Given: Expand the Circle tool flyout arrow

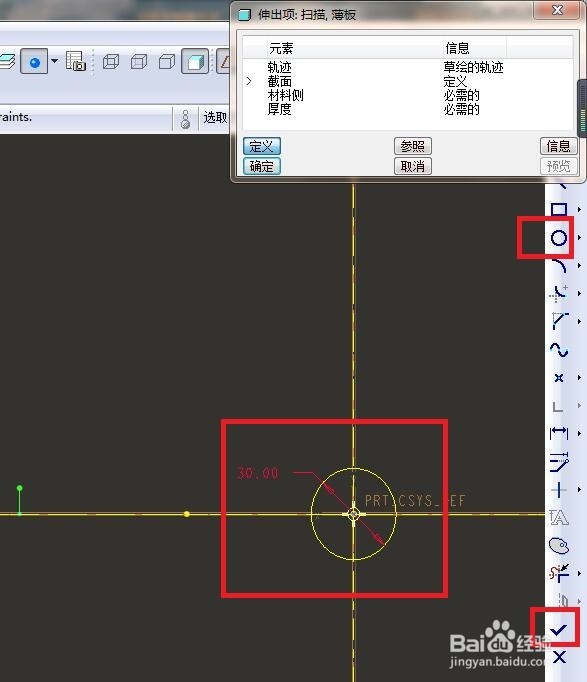Looking at the screenshot, I should (580, 237).
